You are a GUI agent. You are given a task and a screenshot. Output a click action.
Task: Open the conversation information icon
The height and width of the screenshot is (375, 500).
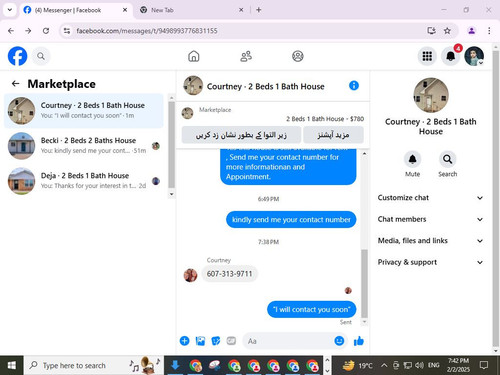coord(354,86)
